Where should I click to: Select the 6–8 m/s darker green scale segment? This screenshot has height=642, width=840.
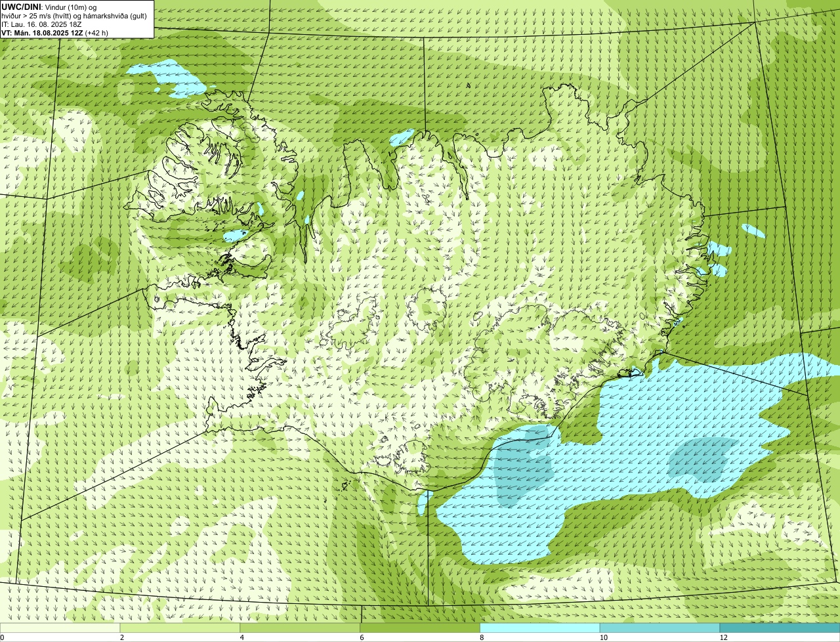420,628
